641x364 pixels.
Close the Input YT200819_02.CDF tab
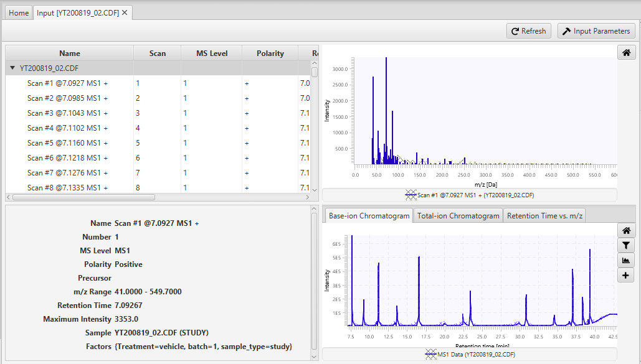pos(125,12)
